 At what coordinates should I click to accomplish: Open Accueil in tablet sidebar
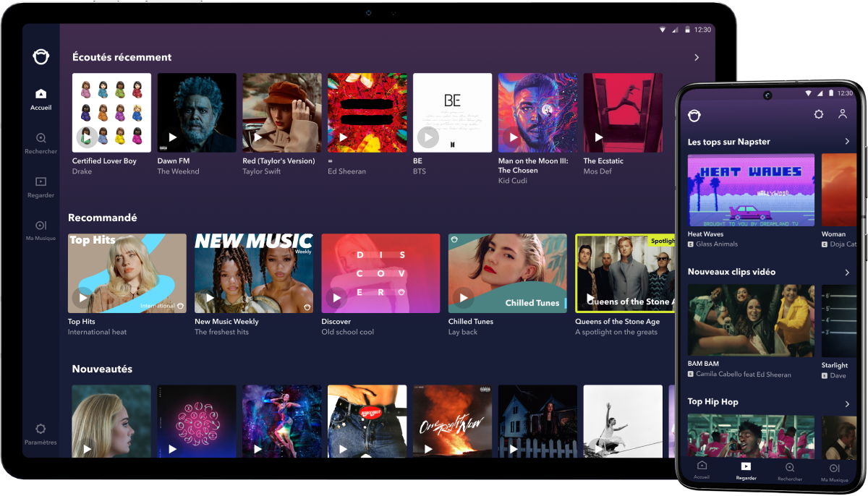[x=41, y=99]
